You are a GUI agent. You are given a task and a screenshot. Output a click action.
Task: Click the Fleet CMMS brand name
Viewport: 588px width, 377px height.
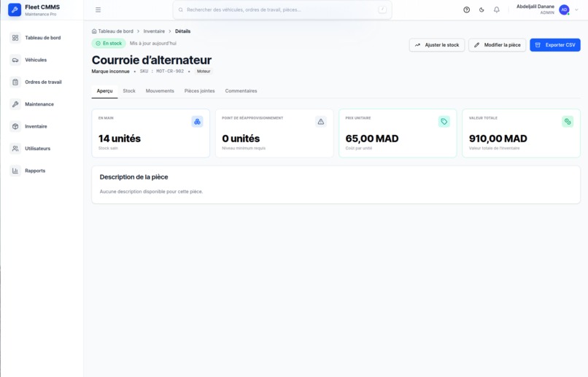tap(42, 7)
